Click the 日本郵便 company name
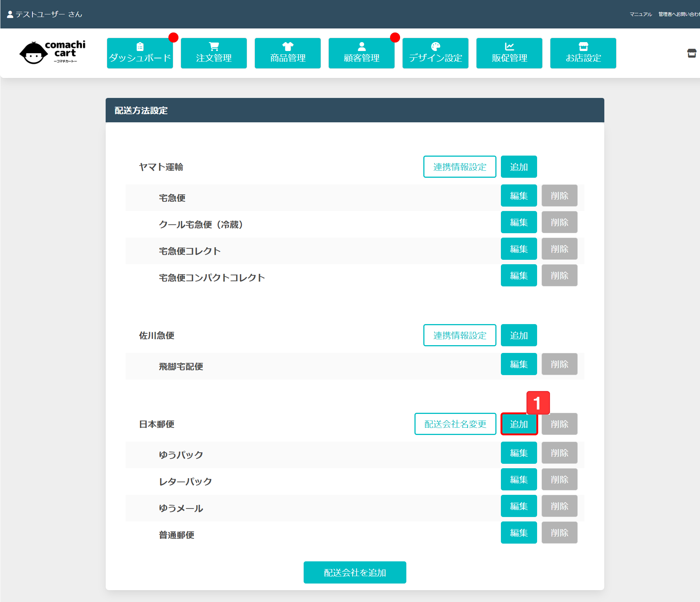The width and height of the screenshot is (700, 602). [157, 424]
